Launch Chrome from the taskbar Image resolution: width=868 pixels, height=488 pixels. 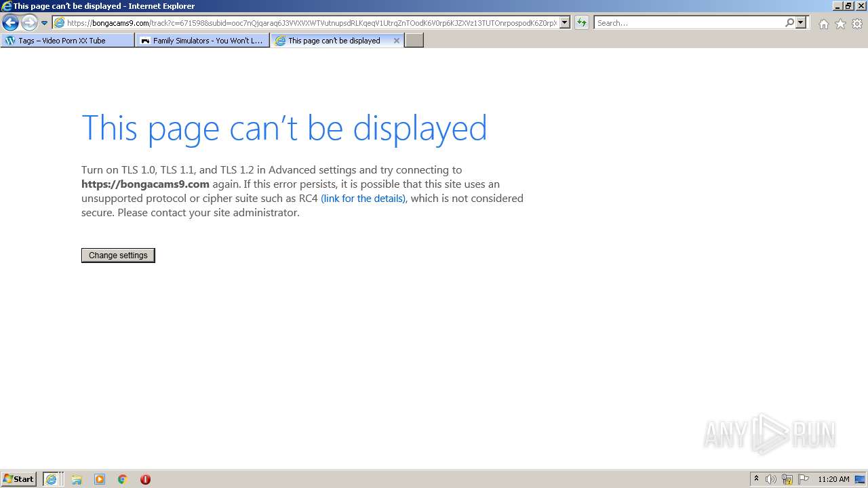(123, 479)
